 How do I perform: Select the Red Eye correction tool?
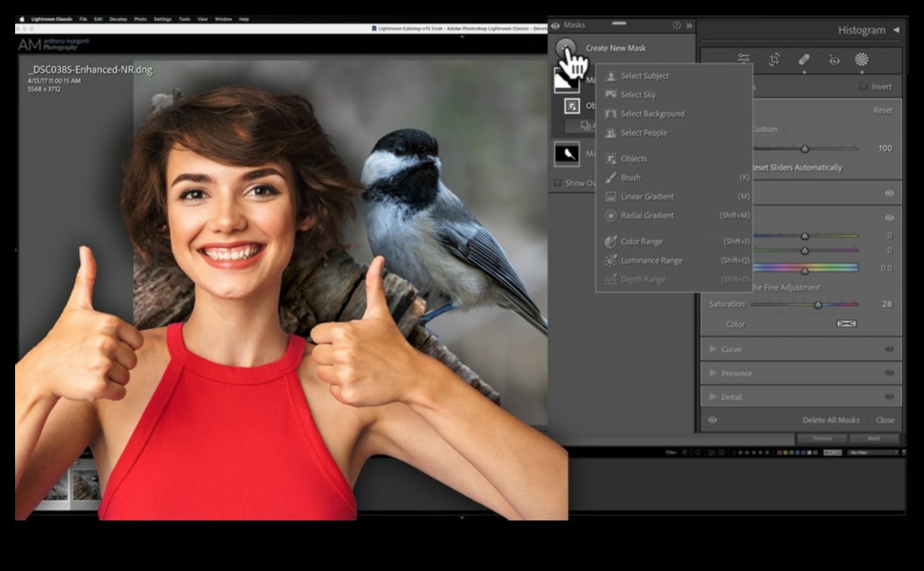(x=833, y=60)
